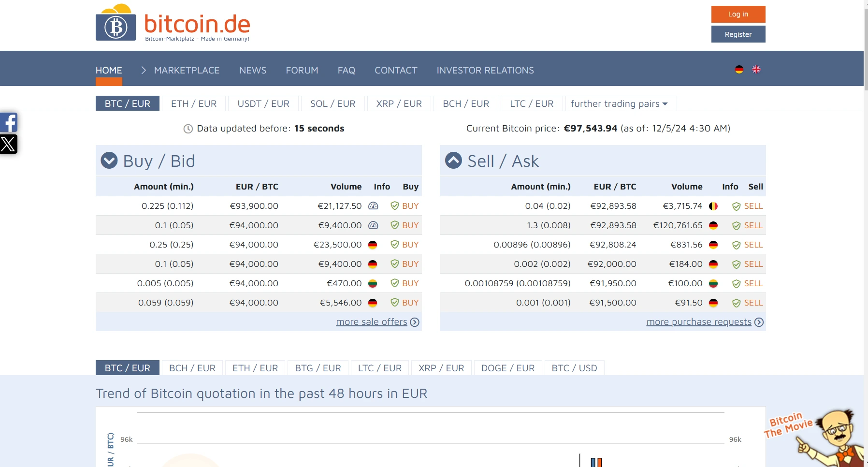Click speedometer info icon for €21,127.50 offer

pyautogui.click(x=373, y=206)
